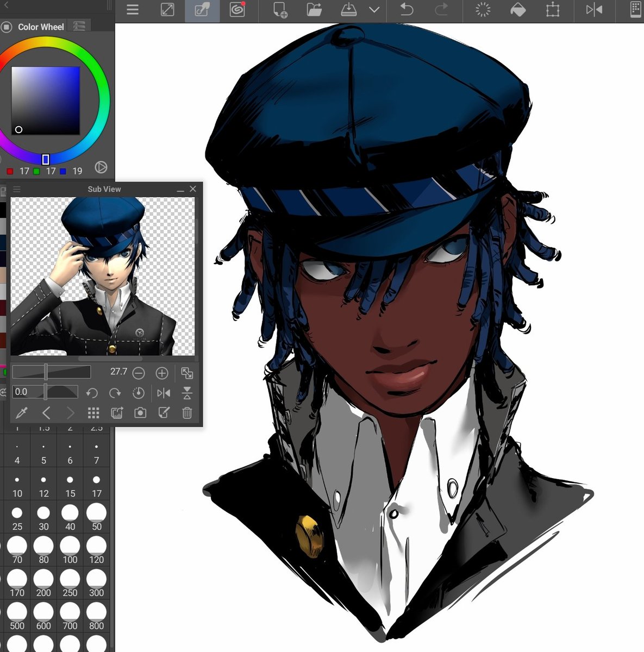Fit Sub View image to window
Image resolution: width=644 pixels, height=652 pixels.
pos(187,373)
